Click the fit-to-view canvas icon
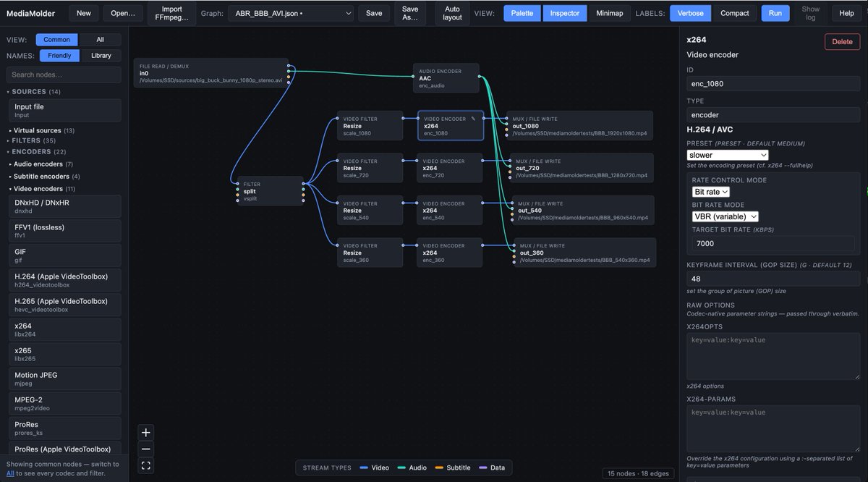The image size is (868, 482). (146, 465)
